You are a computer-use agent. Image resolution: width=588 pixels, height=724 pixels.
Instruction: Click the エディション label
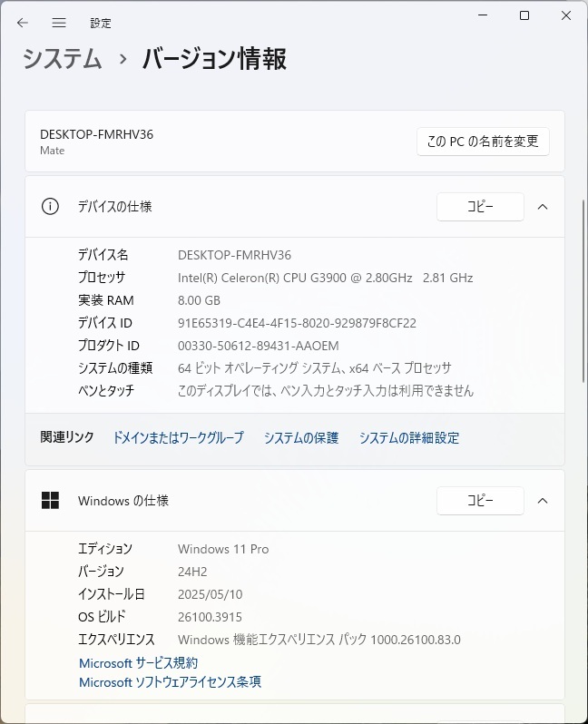tap(105, 549)
